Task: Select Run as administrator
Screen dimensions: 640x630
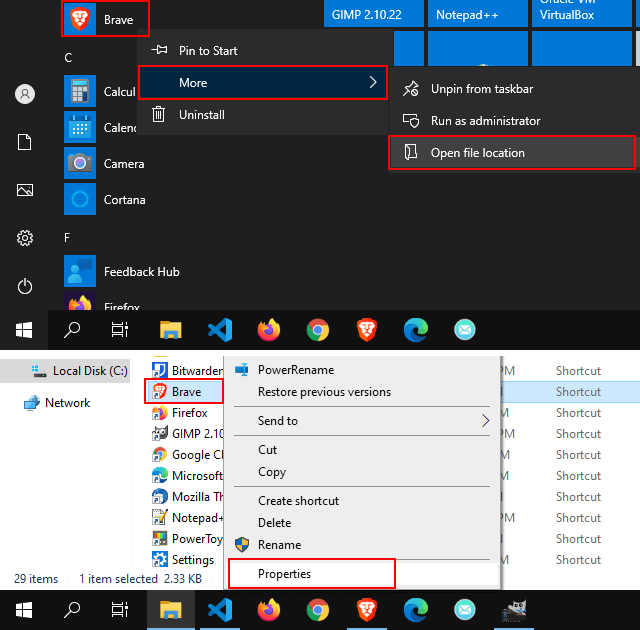Action: 513,121
